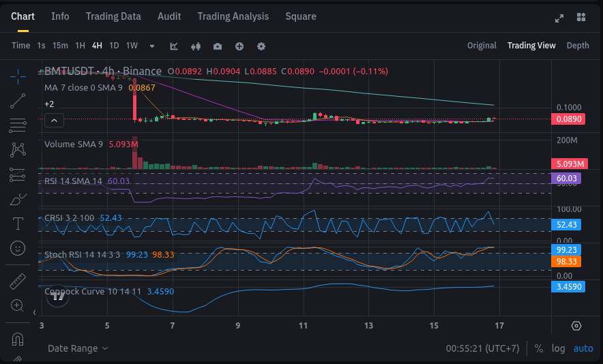Expand the more time intervals dropdown
The image size is (603, 364).
(x=152, y=46)
